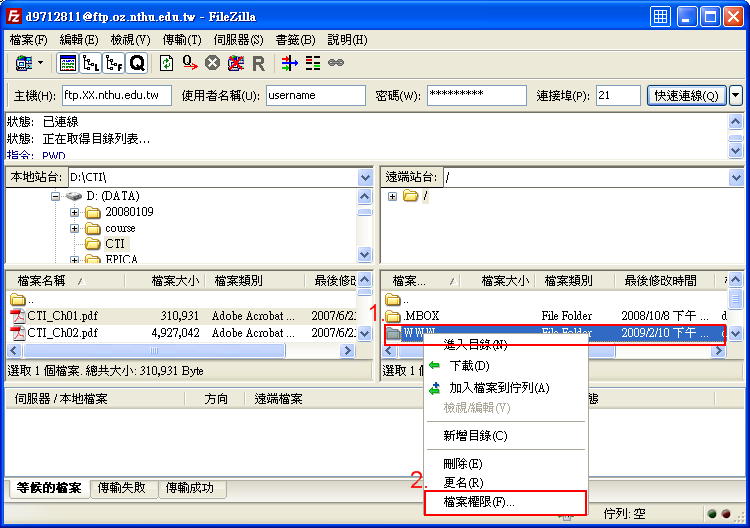Screen dimensions: 750x528
Task: Expand the remote root folder node
Action: coord(393,196)
